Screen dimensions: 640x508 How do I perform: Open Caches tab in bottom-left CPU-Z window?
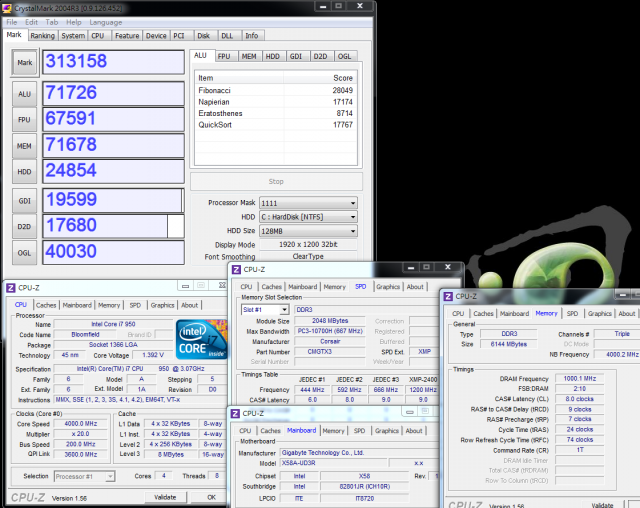pyautogui.click(x=46, y=305)
